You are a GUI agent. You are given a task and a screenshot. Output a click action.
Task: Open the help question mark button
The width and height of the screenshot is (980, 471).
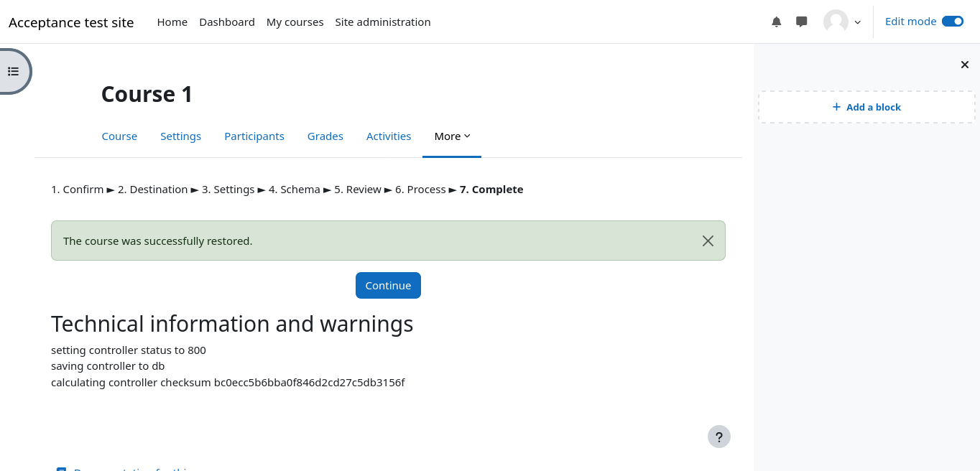(718, 437)
